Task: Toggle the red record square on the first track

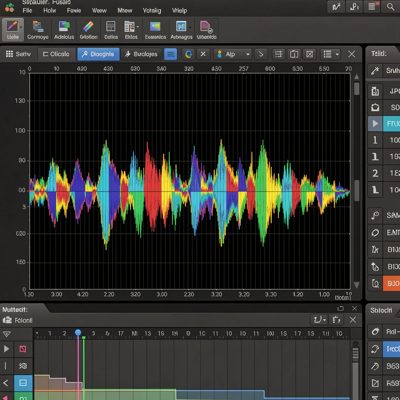Action: [x=23, y=349]
